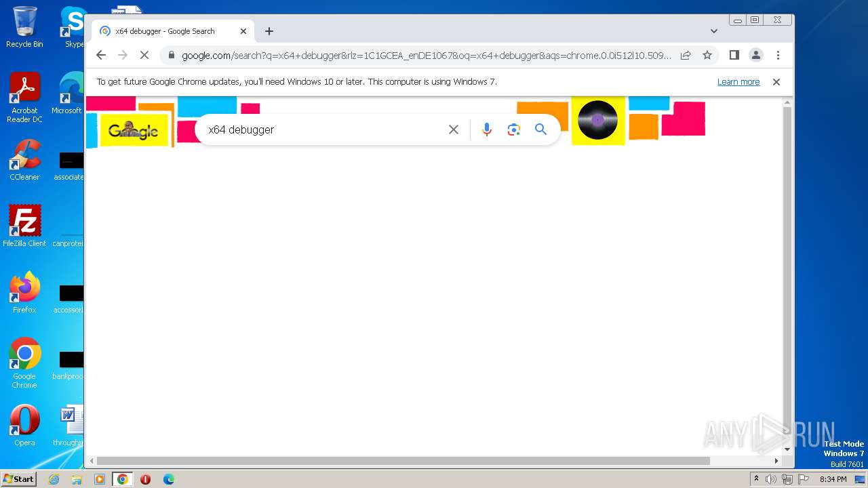Image resolution: width=868 pixels, height=488 pixels.
Task: Go back to the previous page
Action: 101,56
